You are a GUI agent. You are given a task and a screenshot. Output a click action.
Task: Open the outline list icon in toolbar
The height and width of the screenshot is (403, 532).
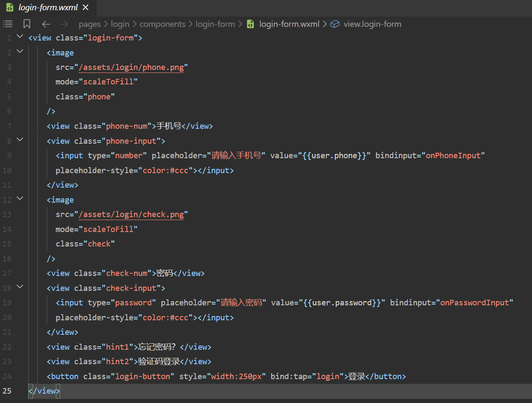[8, 24]
